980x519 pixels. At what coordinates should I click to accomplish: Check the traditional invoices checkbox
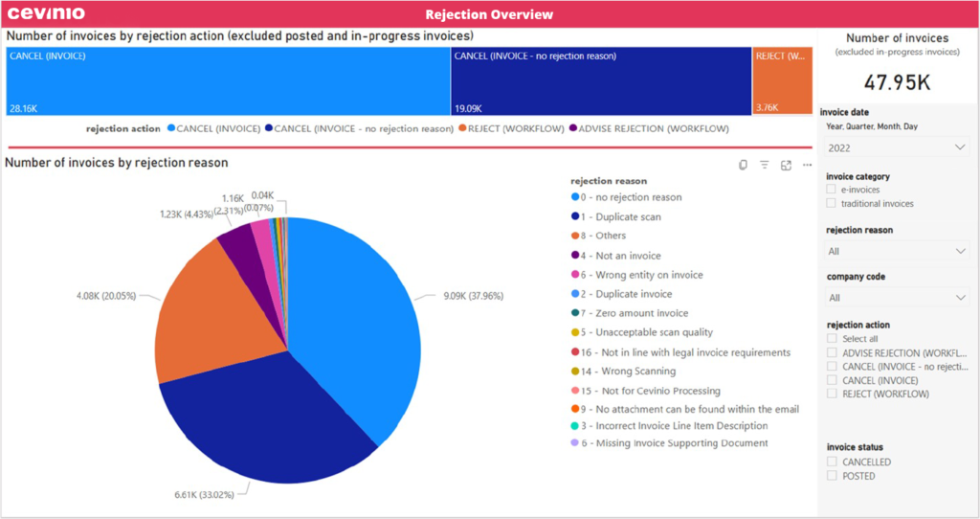click(832, 203)
